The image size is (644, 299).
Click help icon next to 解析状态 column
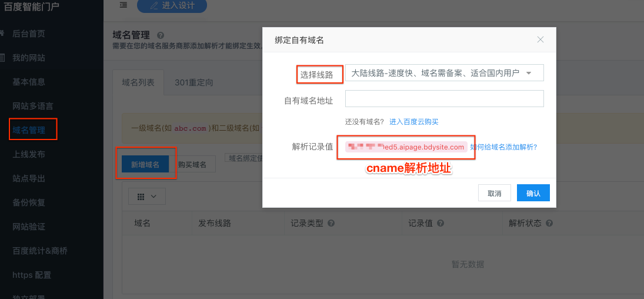549,224
